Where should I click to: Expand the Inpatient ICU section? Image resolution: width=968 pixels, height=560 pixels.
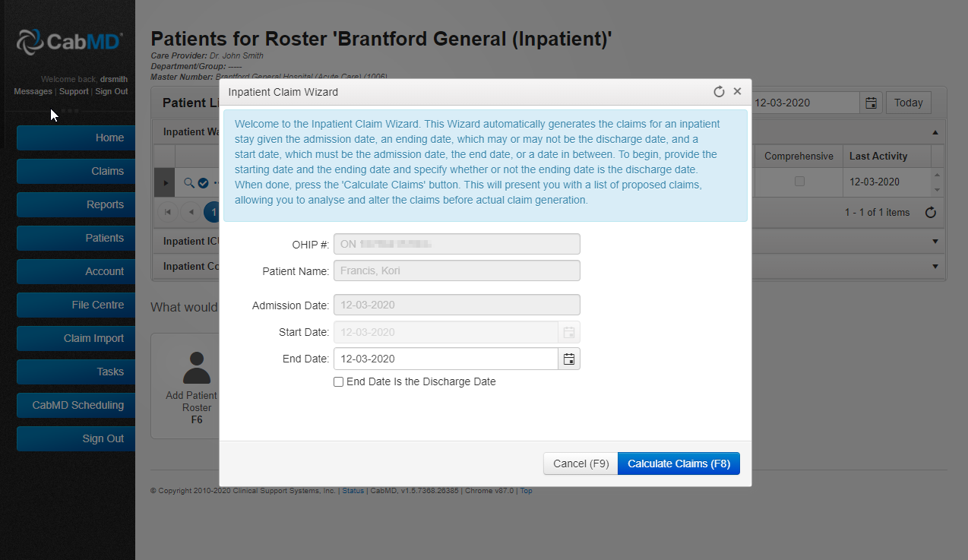935,242
